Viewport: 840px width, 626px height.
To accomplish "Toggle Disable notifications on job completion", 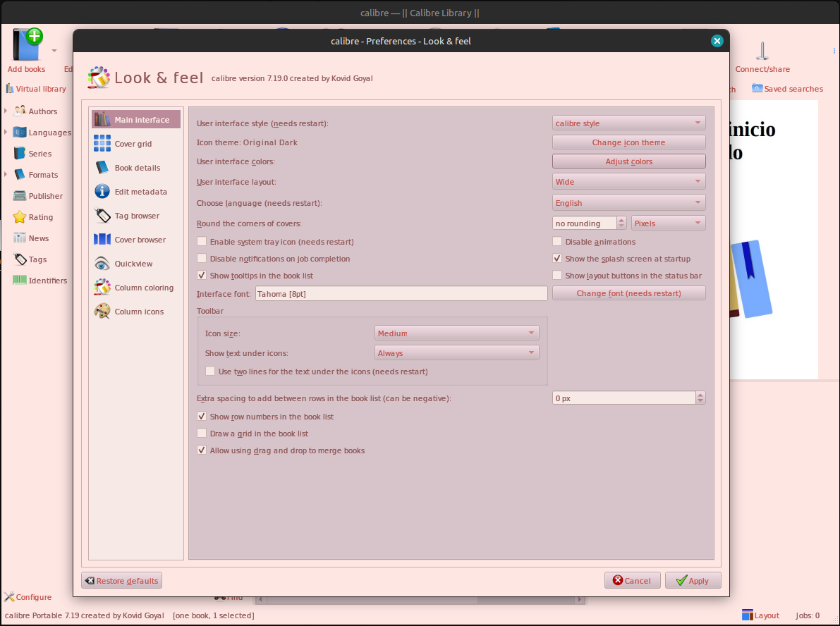I will tap(202, 259).
